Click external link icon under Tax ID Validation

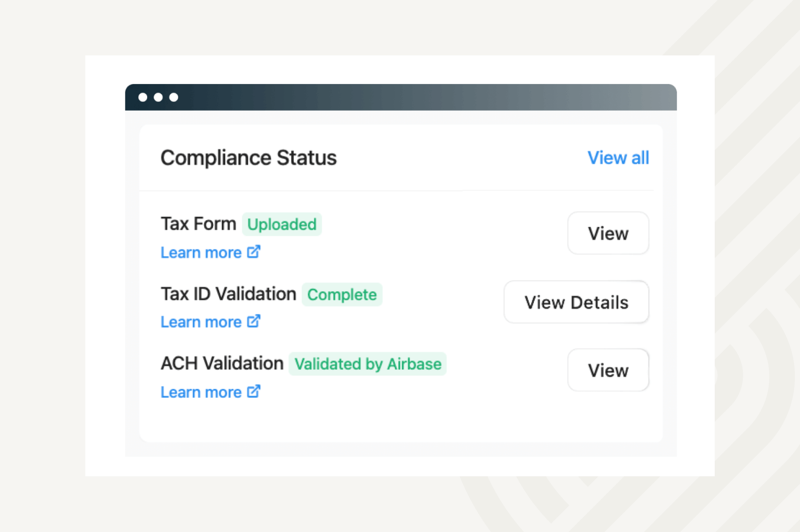pos(254,321)
